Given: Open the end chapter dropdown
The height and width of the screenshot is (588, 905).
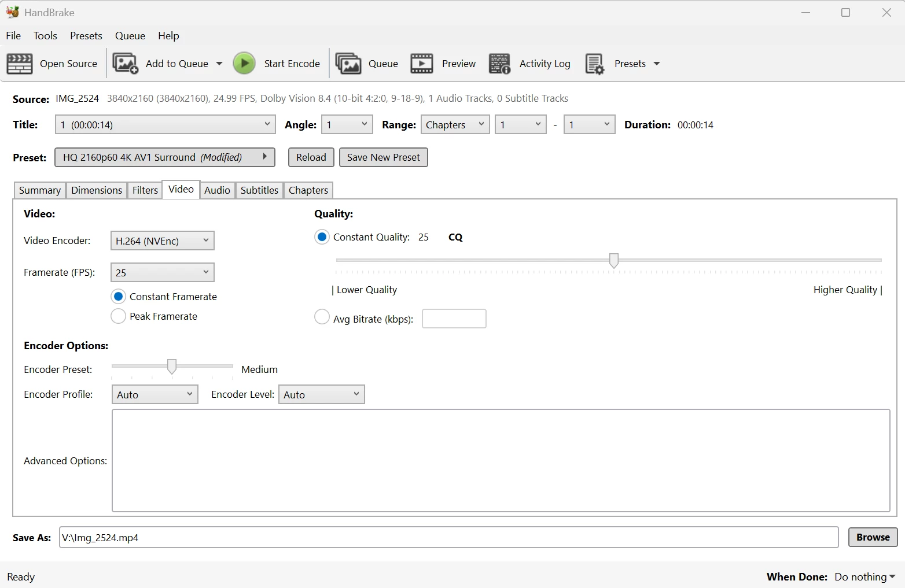Looking at the screenshot, I should click(x=589, y=124).
